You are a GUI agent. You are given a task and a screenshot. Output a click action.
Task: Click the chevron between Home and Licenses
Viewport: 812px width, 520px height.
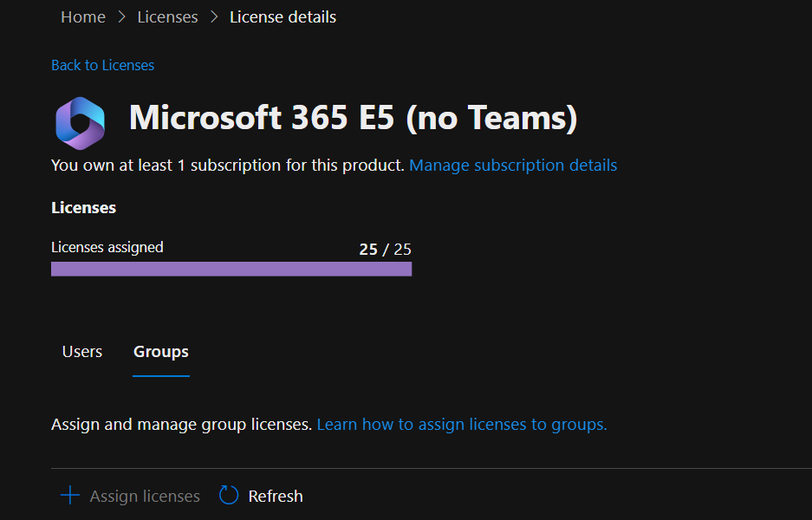[121, 16]
